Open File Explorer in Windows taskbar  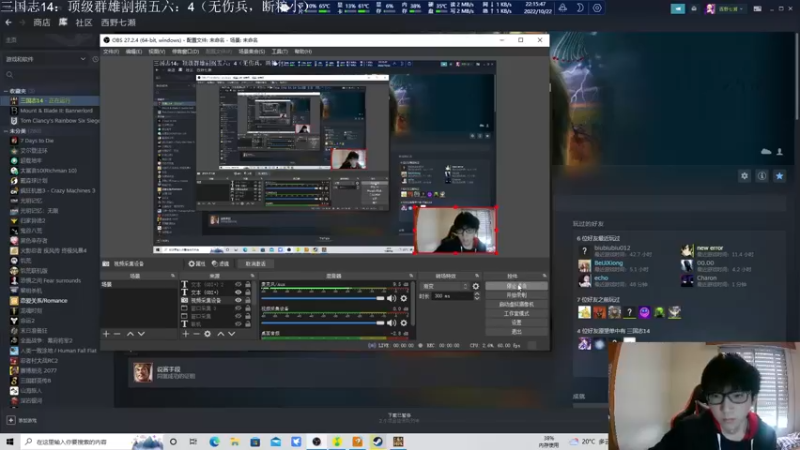click(235, 441)
